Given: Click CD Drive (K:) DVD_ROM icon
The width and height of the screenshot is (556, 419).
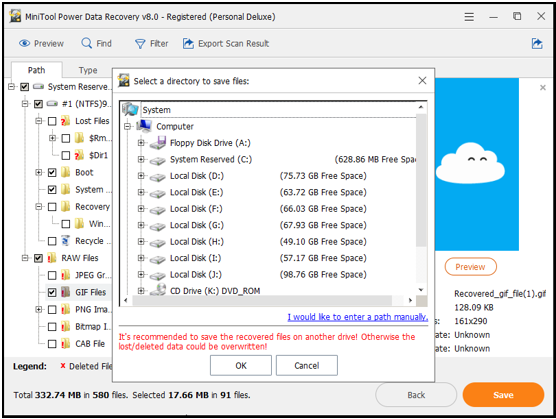Looking at the screenshot, I should point(158,290).
